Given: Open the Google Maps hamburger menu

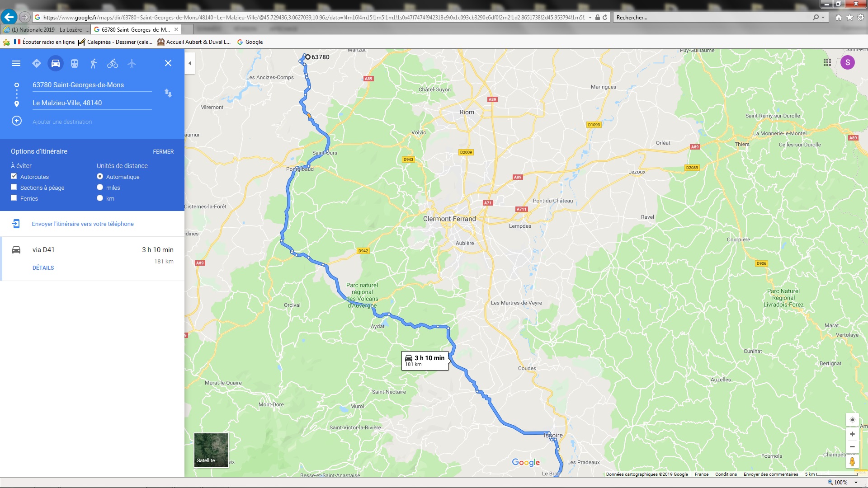Looking at the screenshot, I should click(16, 63).
